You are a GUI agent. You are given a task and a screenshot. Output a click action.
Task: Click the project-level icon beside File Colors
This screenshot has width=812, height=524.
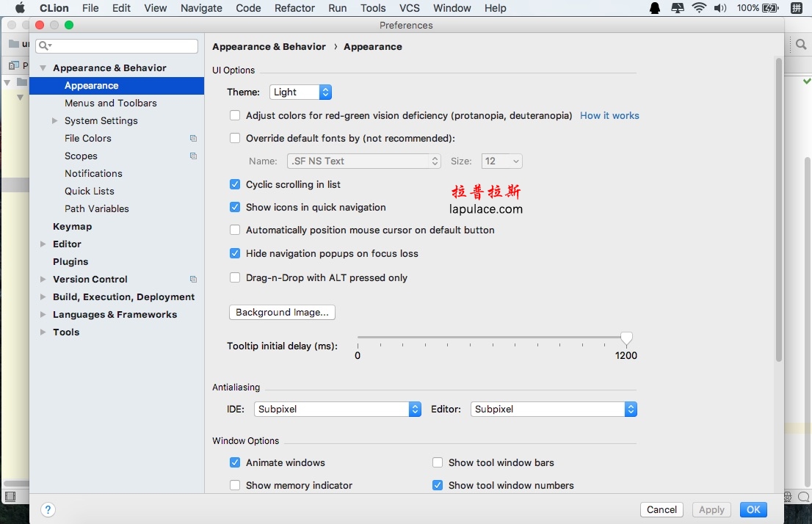(x=193, y=138)
